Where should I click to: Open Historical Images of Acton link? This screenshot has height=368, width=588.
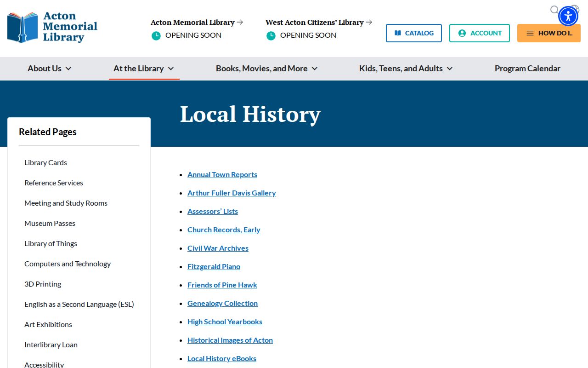click(x=230, y=340)
